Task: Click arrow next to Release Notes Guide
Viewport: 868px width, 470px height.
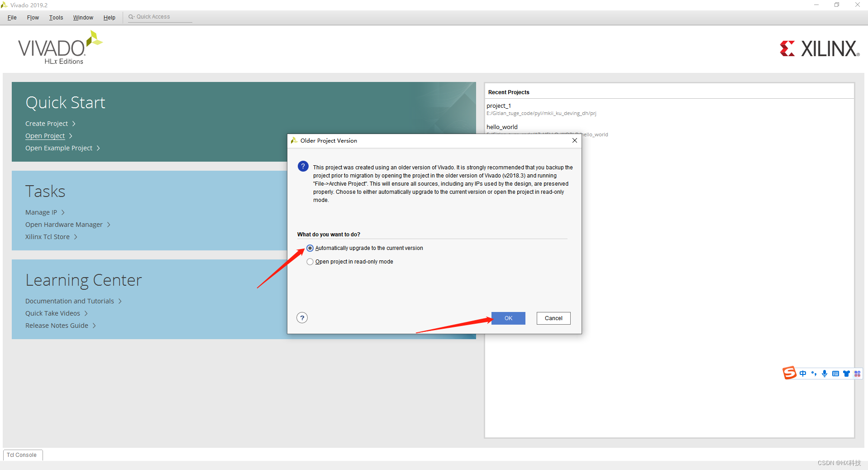Action: pyautogui.click(x=94, y=326)
